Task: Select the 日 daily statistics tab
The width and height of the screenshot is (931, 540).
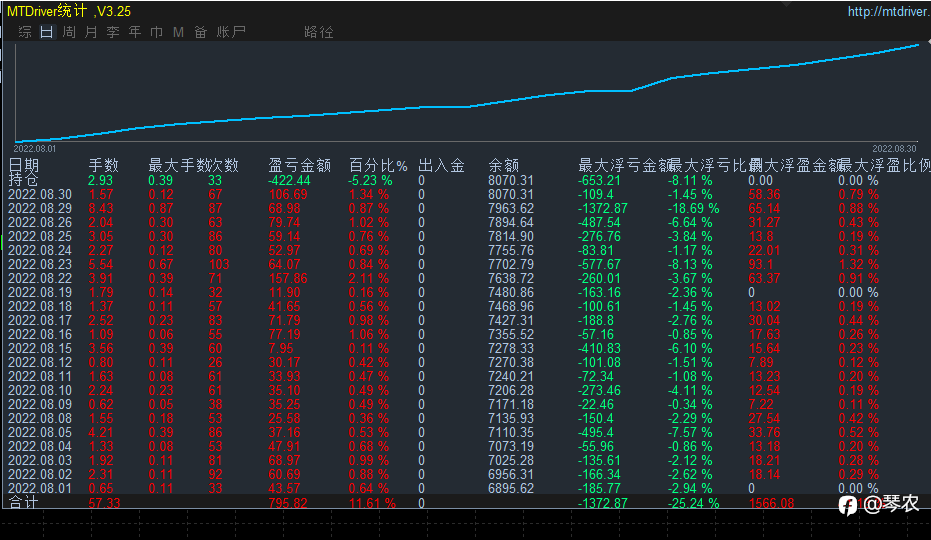Action: 47,32
